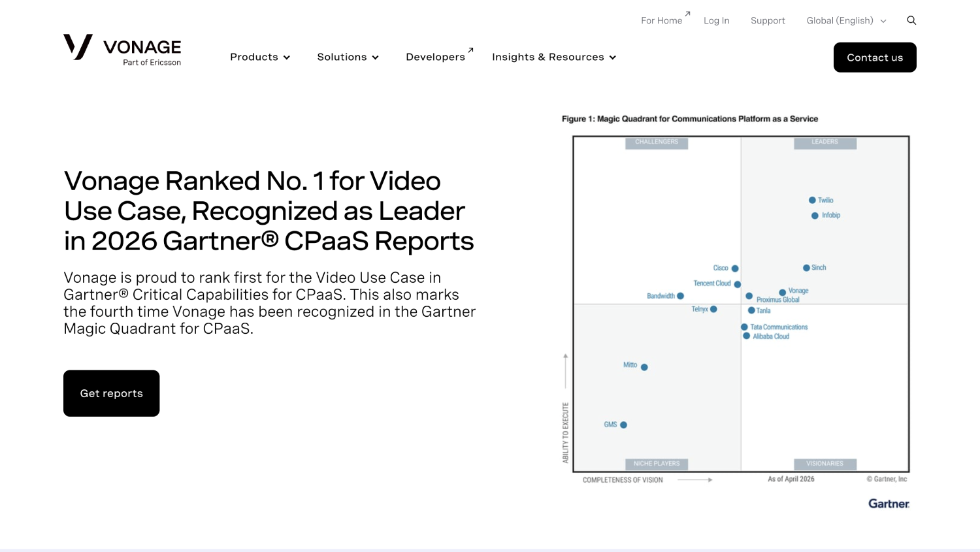Click the 'Part of Ericsson' tagline
This screenshot has width=980, height=552.
click(x=152, y=63)
